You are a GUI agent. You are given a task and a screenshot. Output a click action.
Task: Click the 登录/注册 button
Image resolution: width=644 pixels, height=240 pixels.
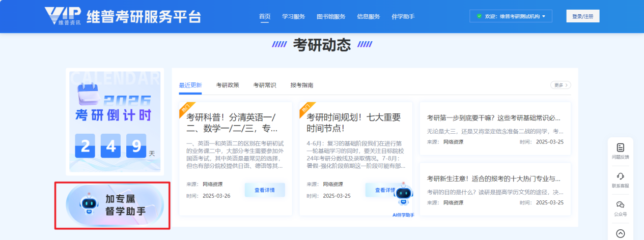click(x=582, y=16)
